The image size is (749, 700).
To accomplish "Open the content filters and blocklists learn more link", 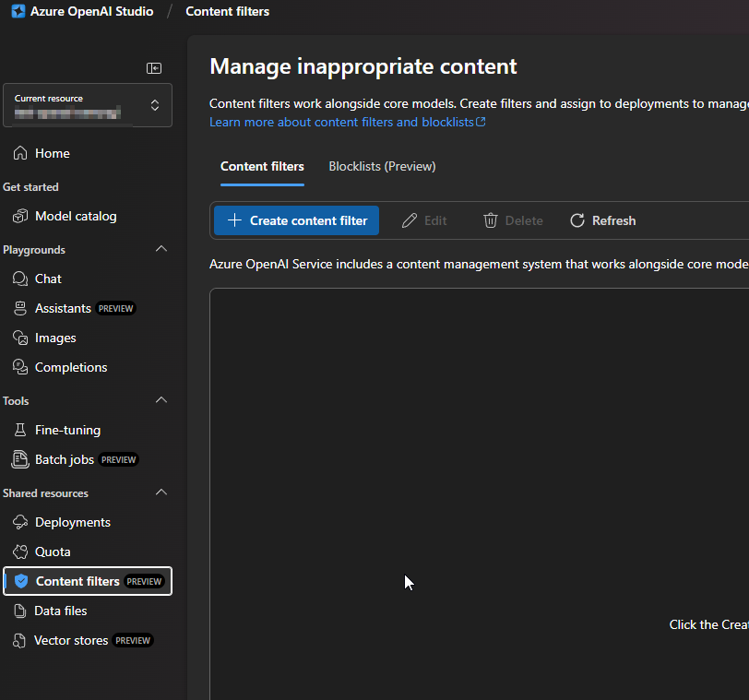I will point(347,121).
